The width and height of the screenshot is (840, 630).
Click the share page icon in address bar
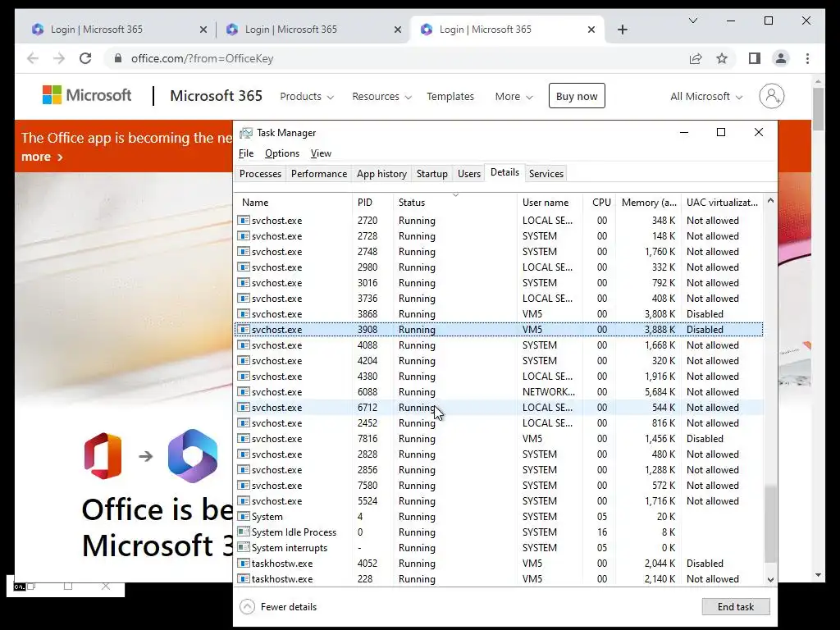696,58
